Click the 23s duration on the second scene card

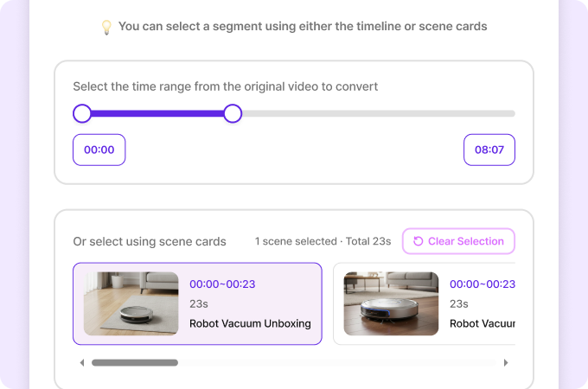459,303
